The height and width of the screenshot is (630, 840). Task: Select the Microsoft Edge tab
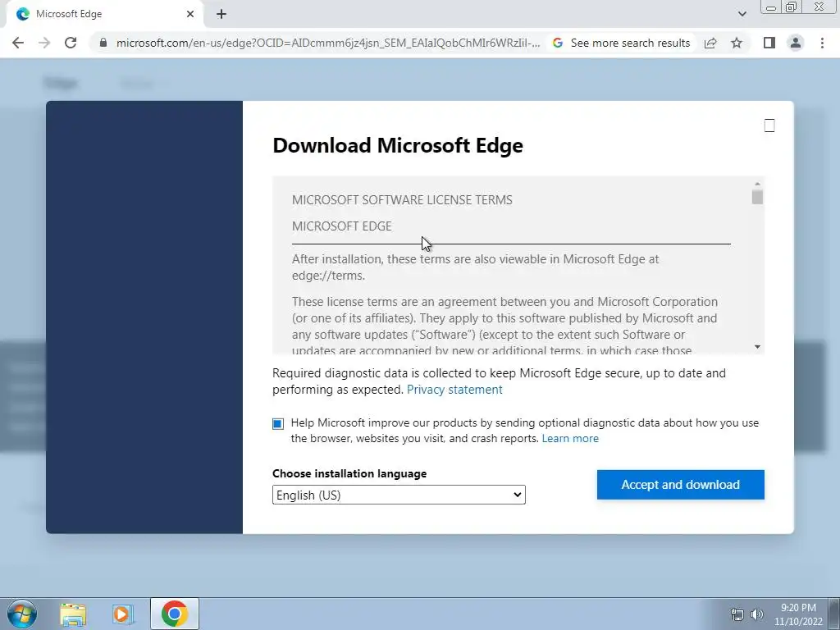click(x=104, y=14)
